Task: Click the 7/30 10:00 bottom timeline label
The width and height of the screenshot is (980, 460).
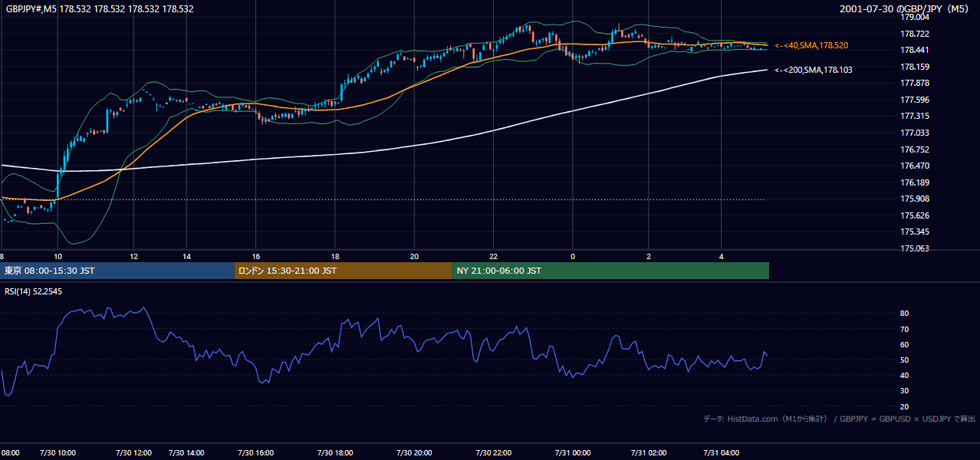Action: point(58,453)
